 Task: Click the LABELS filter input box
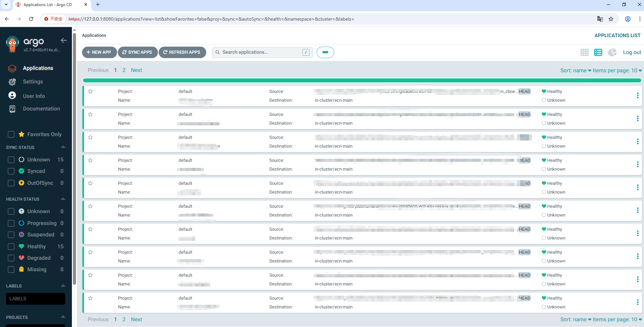click(35, 299)
